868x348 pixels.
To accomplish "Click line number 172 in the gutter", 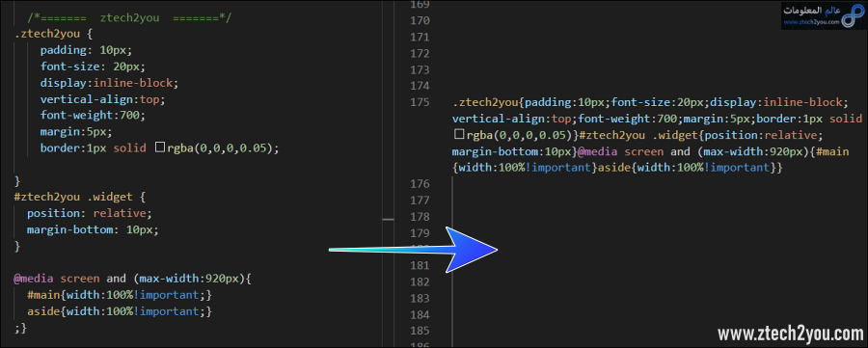I will point(420,54).
